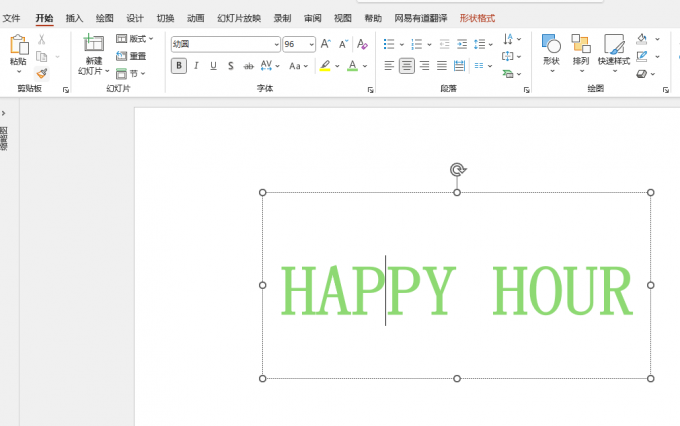The width and height of the screenshot is (680, 426).
Task: Click the Clear All Formatting icon
Action: (x=362, y=44)
